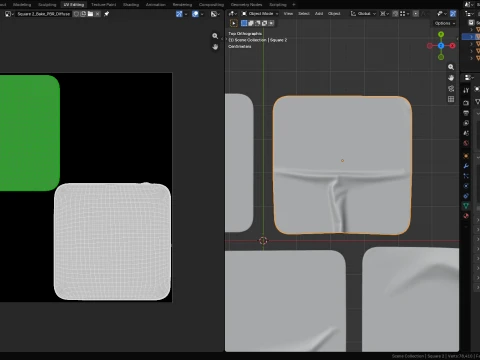Image resolution: width=480 pixels, height=360 pixels.
Task: Toggle the image pin icon
Action: [x=107, y=14]
